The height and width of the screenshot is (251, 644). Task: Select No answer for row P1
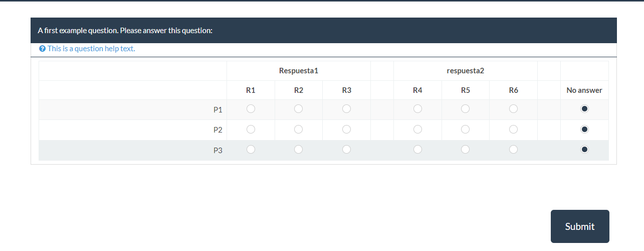pyautogui.click(x=584, y=108)
